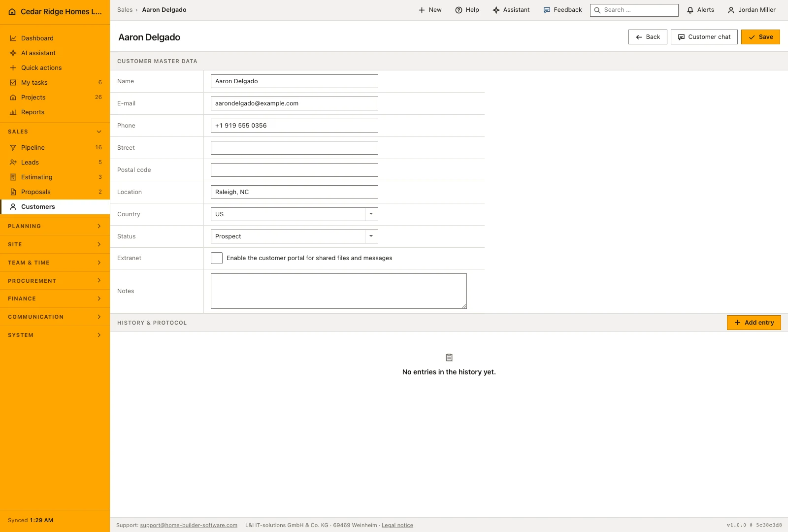Expand the Site section

(55, 244)
